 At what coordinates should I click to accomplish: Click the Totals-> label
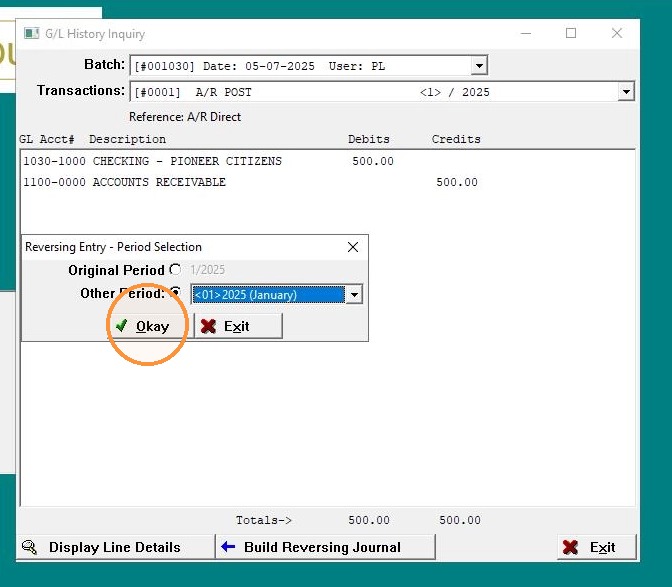click(x=264, y=520)
